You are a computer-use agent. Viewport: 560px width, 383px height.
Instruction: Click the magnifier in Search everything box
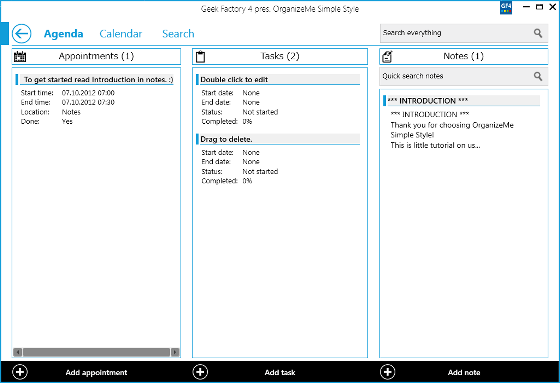[538, 33]
